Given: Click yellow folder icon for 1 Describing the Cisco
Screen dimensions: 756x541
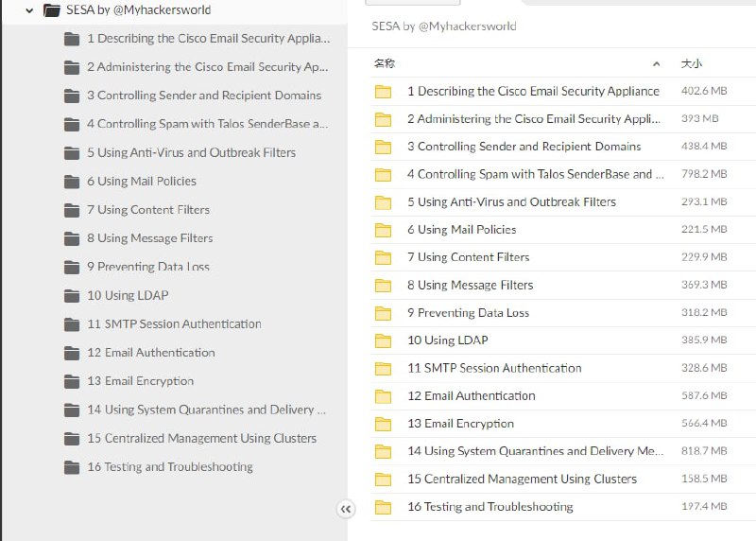Looking at the screenshot, I should (384, 91).
